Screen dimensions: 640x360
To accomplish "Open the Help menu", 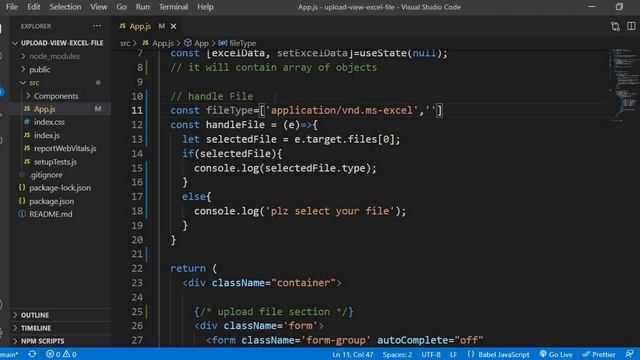I will (205, 7).
